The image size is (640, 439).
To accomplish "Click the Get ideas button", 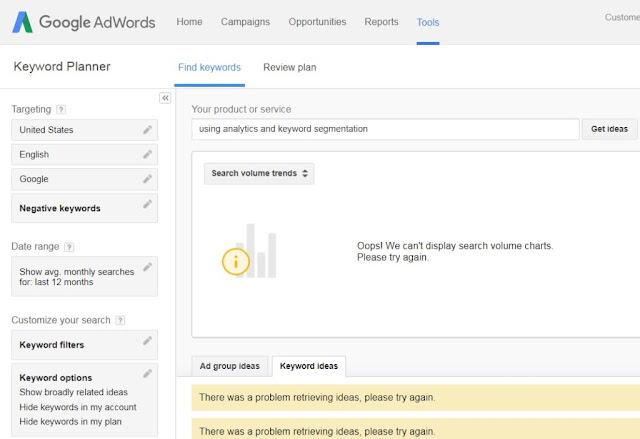I will 609,129.
